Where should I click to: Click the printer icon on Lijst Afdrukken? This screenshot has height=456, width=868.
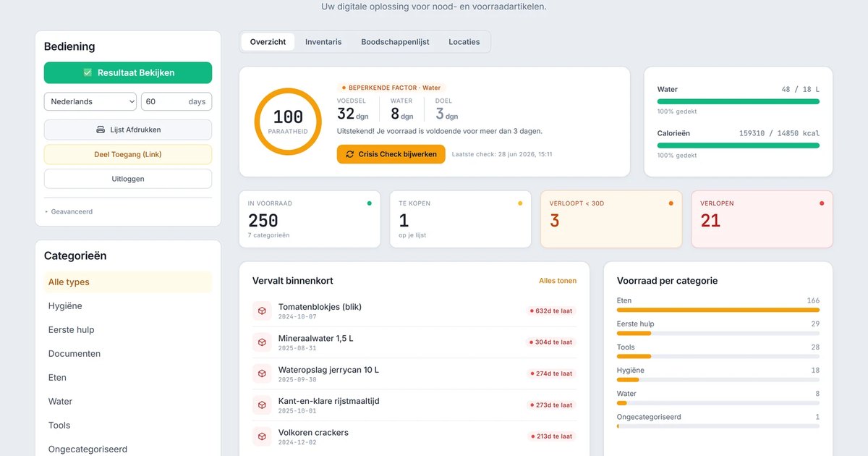[101, 130]
